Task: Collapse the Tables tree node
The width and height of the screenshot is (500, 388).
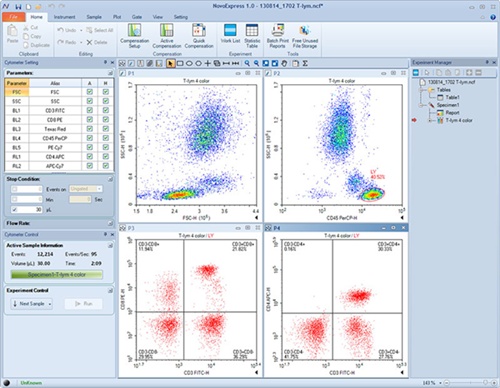Action: coord(422,90)
